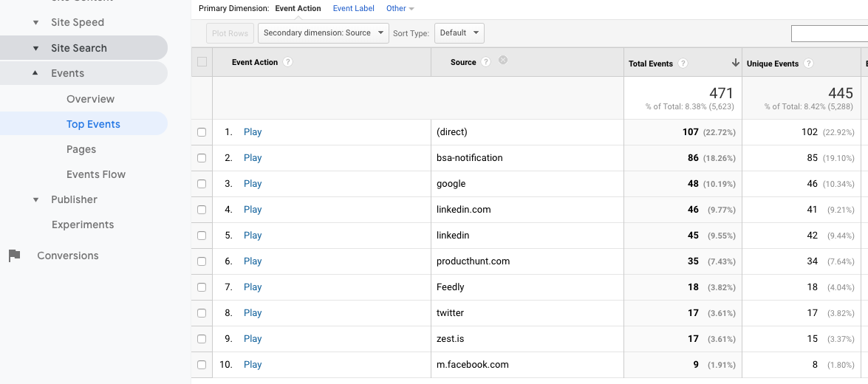Check the twitter row
This screenshot has width=868, height=384.
(202, 312)
